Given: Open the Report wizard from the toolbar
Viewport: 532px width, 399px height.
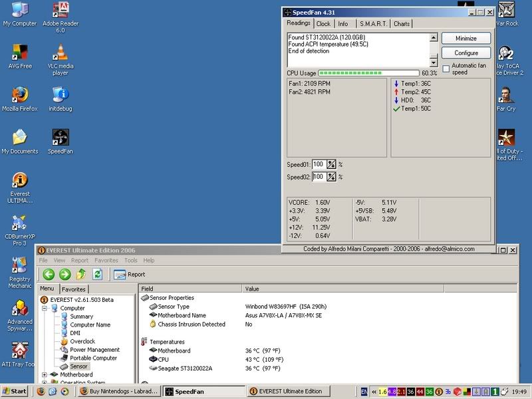Looking at the screenshot, I should [x=129, y=274].
